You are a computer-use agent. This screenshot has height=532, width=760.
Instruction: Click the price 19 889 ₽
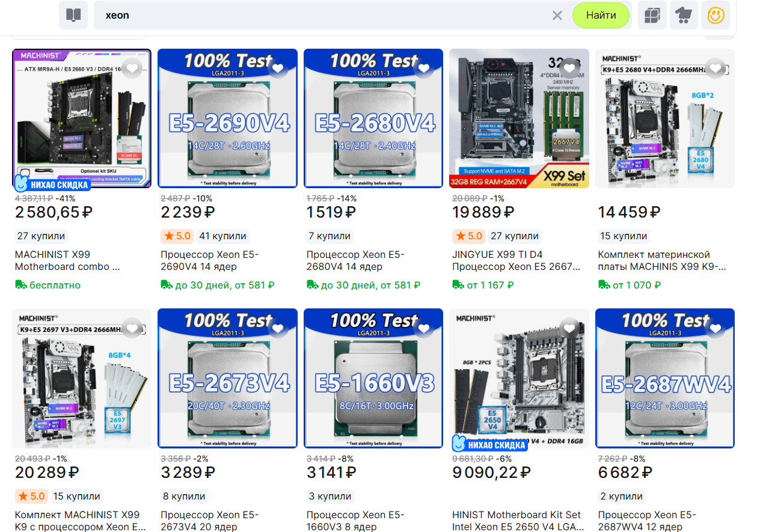coord(483,212)
